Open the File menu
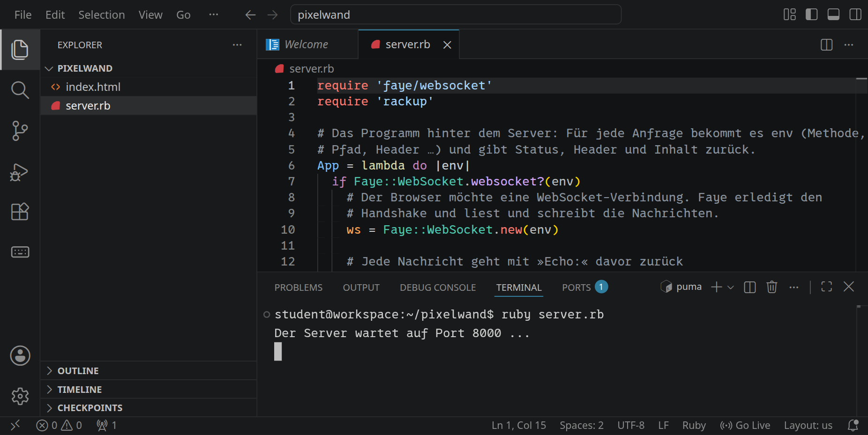 pyautogui.click(x=23, y=15)
